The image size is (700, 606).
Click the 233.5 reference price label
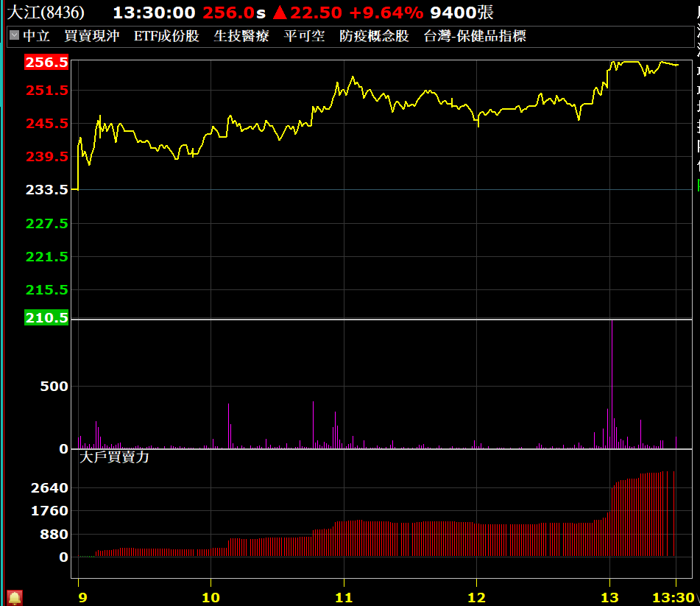tap(47, 189)
